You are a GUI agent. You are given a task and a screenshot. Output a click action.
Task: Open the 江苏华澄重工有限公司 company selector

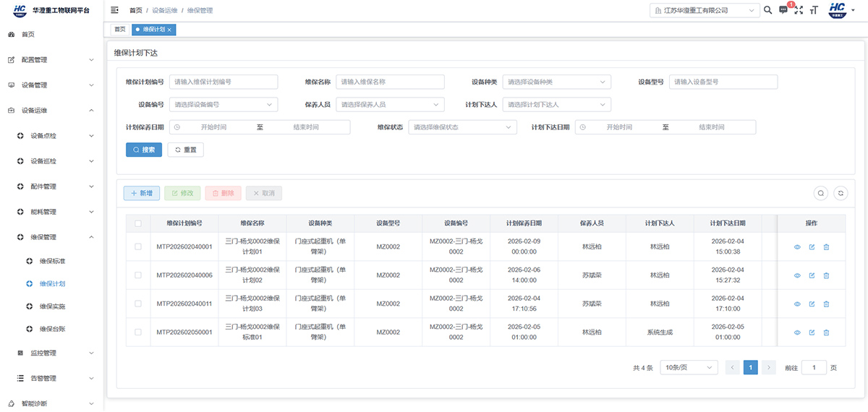point(705,10)
